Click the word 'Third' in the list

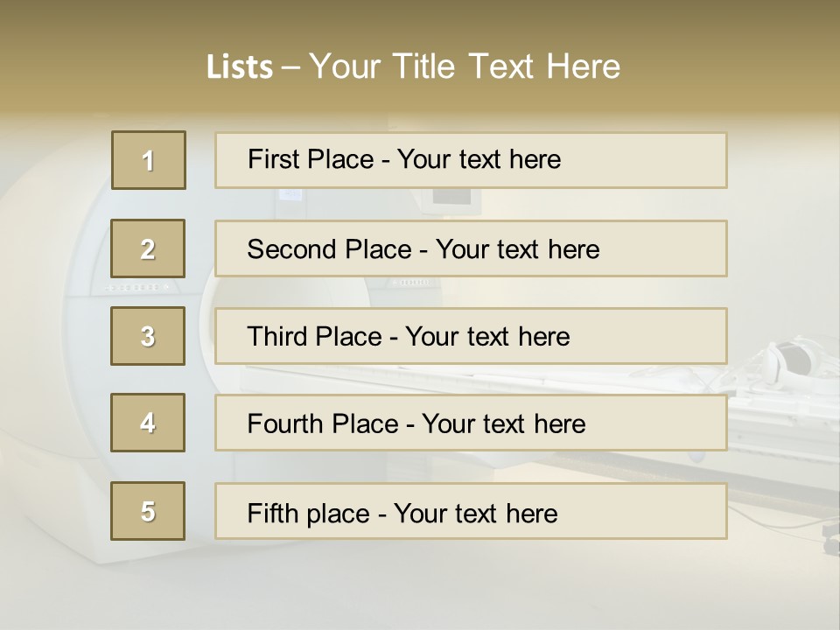[278, 337]
